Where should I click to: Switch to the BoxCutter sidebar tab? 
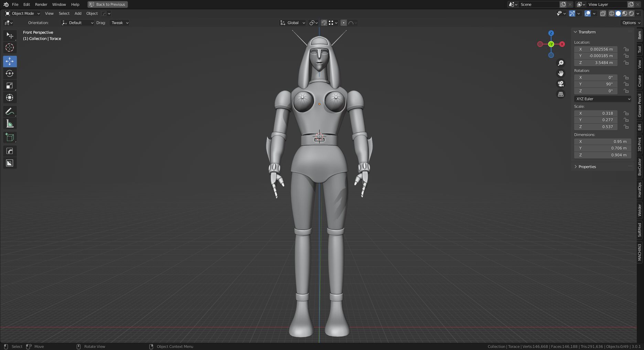pyautogui.click(x=640, y=167)
